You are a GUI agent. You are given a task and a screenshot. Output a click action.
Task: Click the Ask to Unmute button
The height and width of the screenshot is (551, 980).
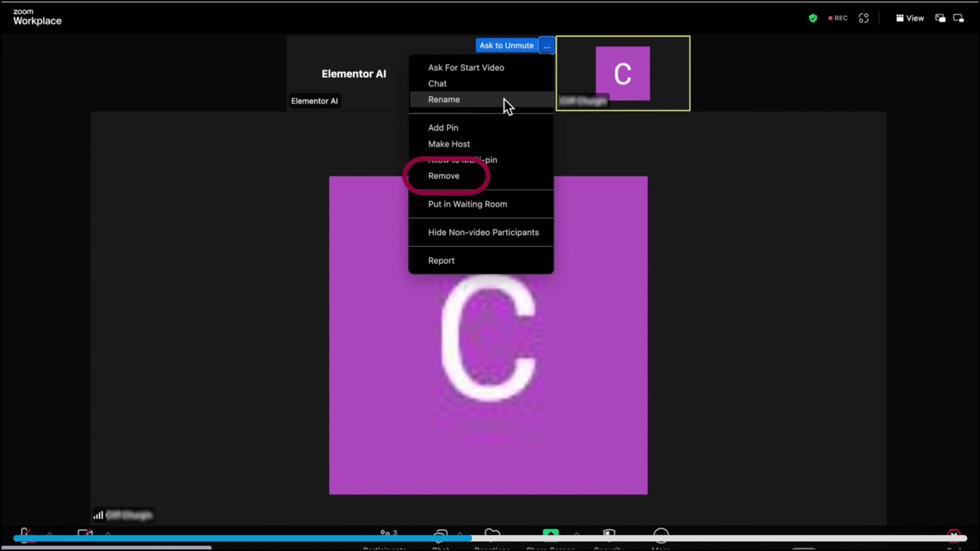click(506, 45)
